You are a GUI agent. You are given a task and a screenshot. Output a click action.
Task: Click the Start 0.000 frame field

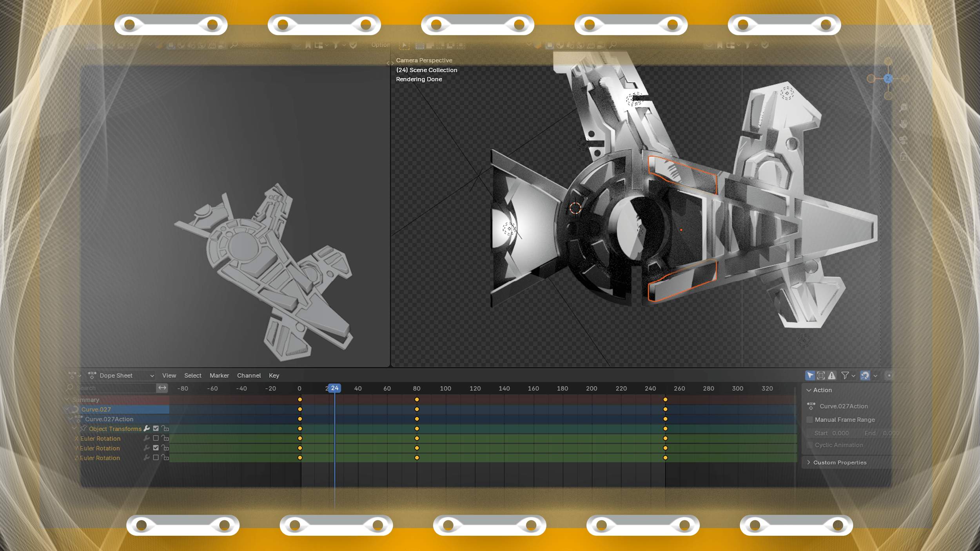tap(831, 433)
